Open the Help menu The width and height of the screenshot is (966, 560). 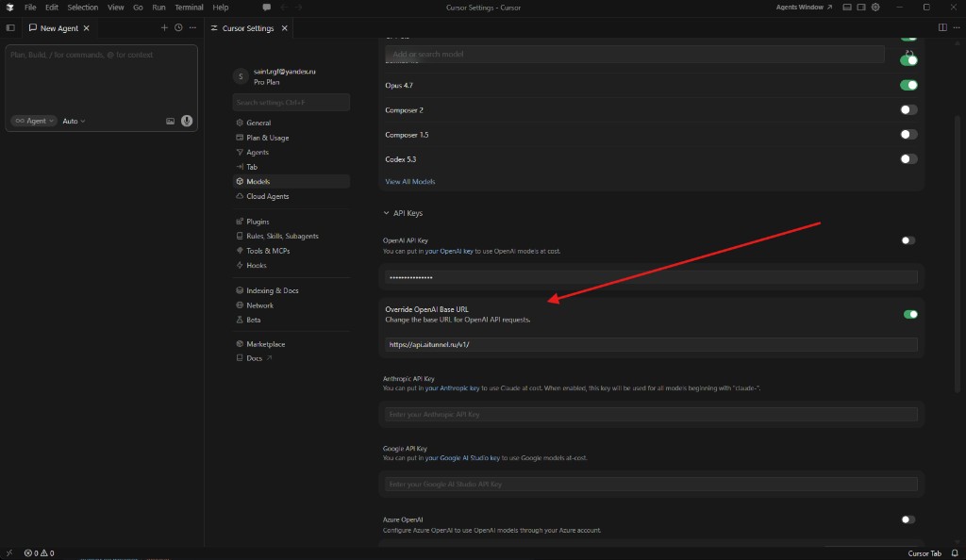(220, 8)
